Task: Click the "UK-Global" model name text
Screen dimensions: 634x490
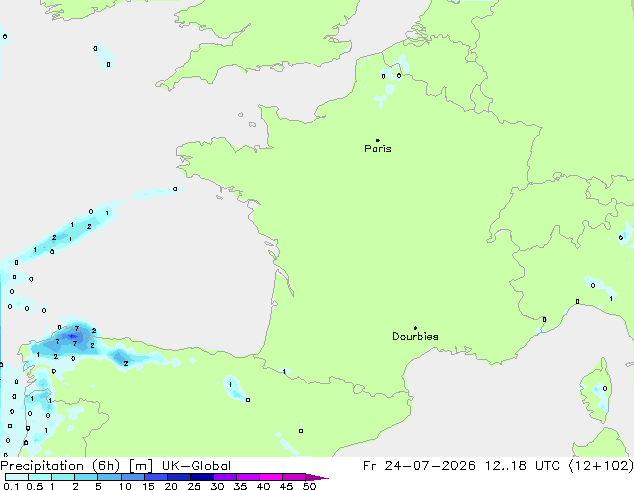Action: click(196, 466)
